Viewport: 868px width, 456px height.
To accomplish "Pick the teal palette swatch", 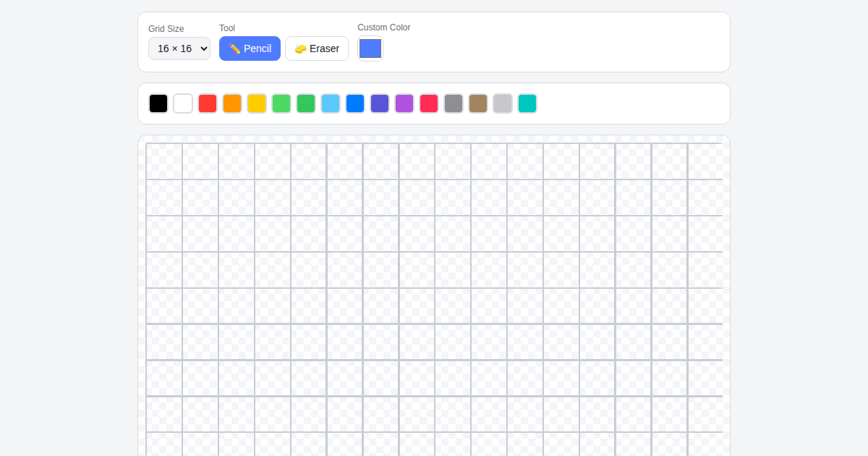I will [527, 104].
